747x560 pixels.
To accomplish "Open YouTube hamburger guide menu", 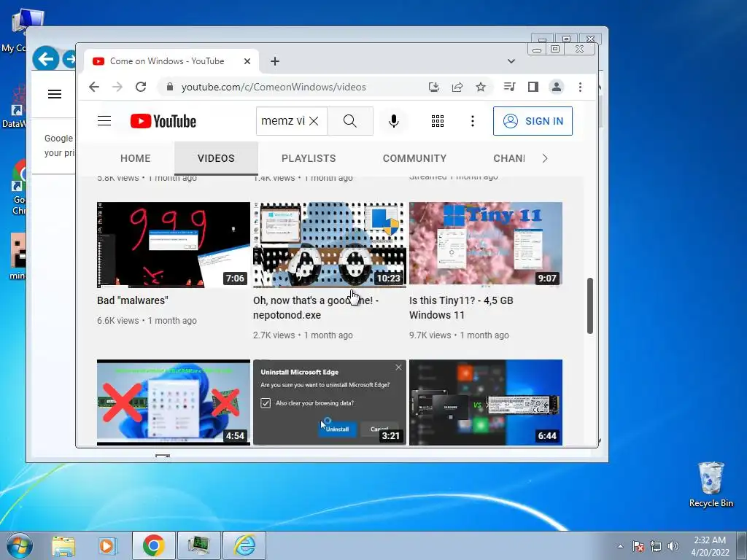I will click(x=104, y=121).
